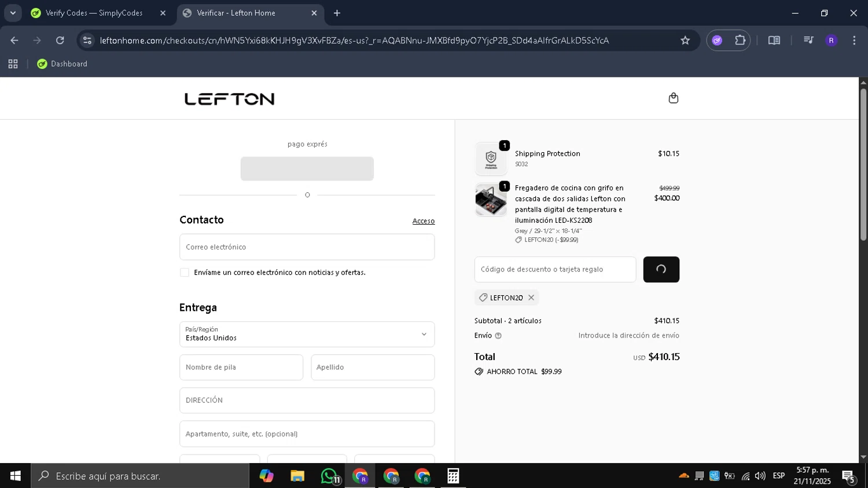The image size is (868, 488).
Task: Reload the page
Action: point(60,41)
